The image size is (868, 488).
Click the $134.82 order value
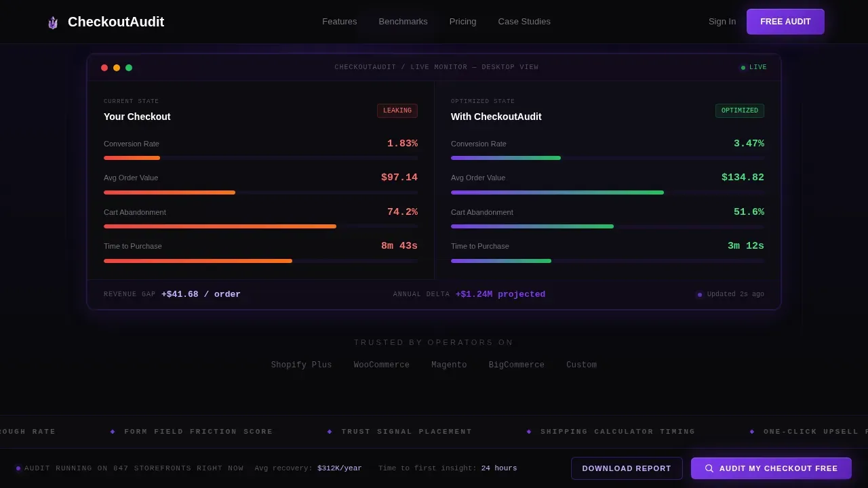(x=743, y=178)
